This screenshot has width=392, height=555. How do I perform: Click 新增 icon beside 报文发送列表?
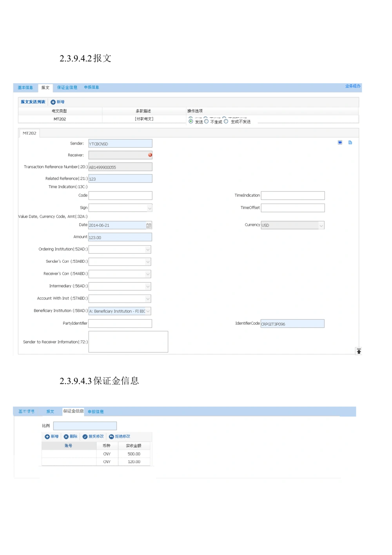click(53, 102)
